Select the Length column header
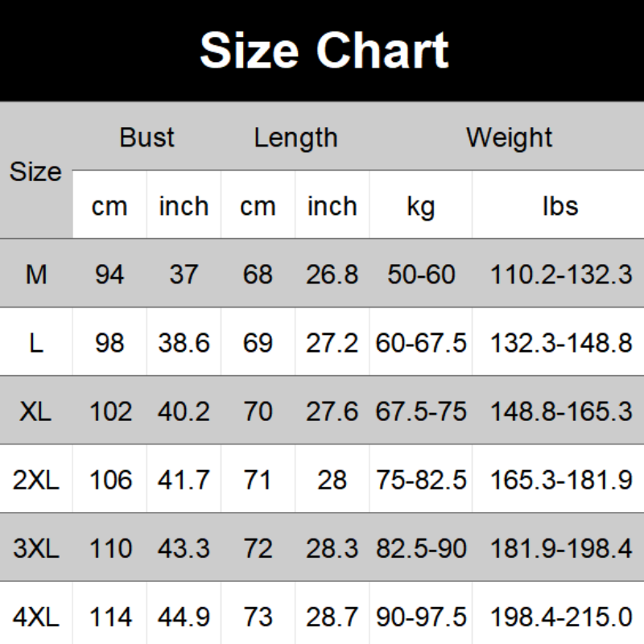The image size is (644, 644). click(x=295, y=138)
